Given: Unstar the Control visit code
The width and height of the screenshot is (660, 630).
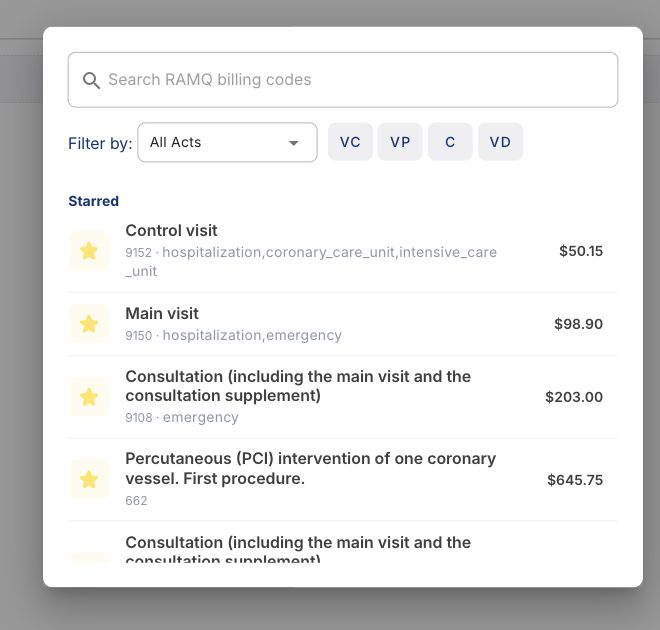Looking at the screenshot, I should coord(89,251).
